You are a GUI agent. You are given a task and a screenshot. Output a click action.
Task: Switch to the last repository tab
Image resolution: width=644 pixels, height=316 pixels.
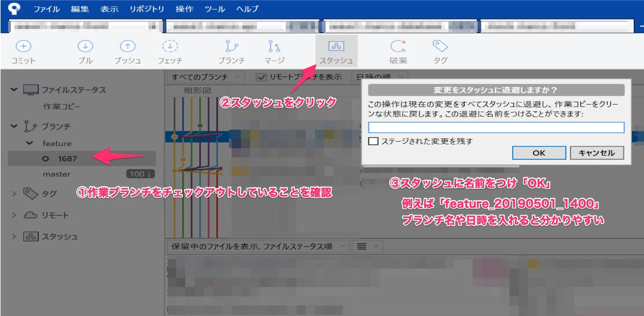pos(557,26)
